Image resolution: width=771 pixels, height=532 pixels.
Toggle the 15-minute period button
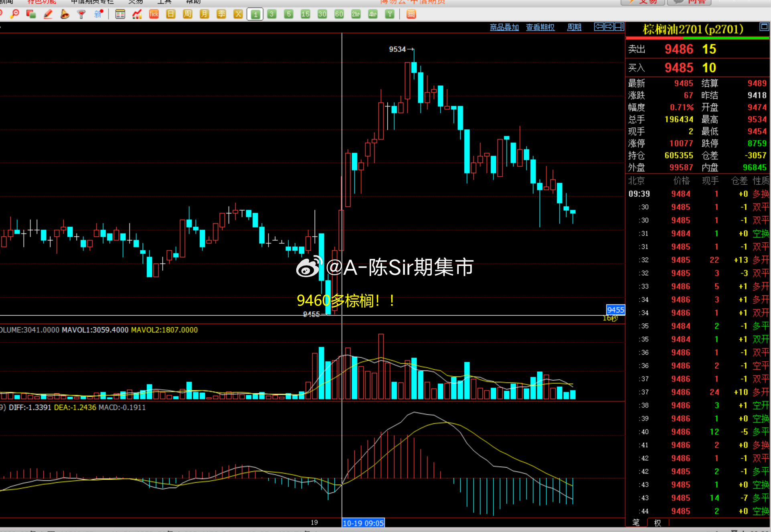[x=306, y=14]
